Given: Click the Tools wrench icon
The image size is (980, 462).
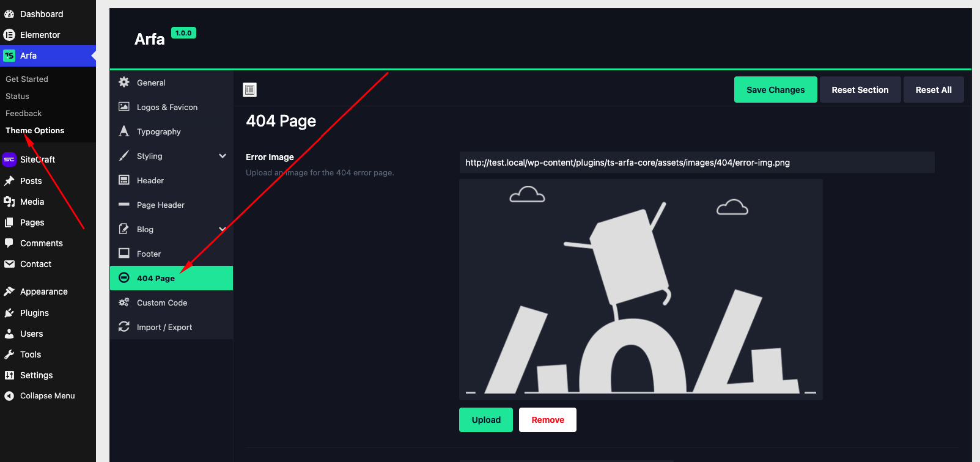Looking at the screenshot, I should [x=9, y=354].
